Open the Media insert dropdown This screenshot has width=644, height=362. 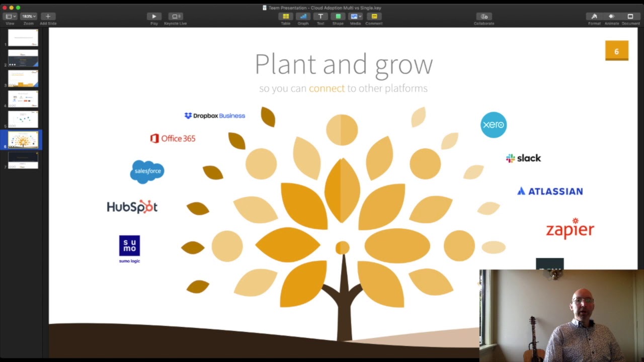coord(355,17)
